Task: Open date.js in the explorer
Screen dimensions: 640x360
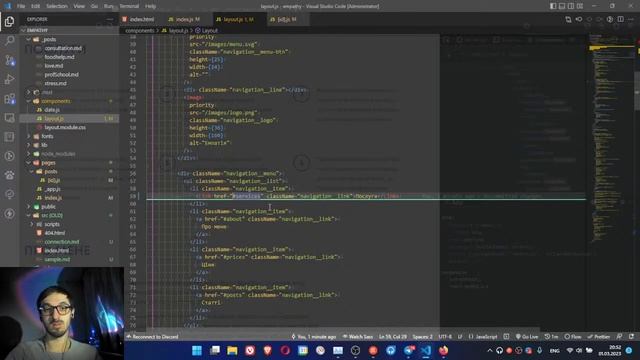Action: pos(52,110)
